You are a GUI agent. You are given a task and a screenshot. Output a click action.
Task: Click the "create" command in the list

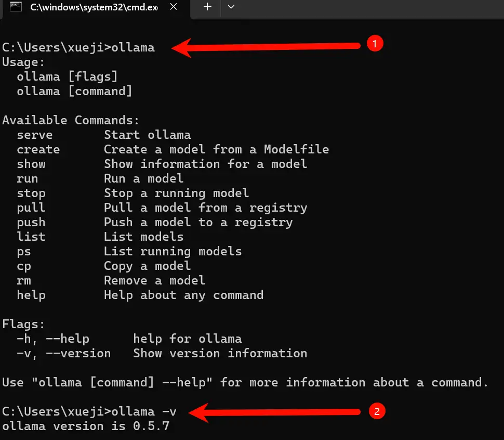(38, 150)
